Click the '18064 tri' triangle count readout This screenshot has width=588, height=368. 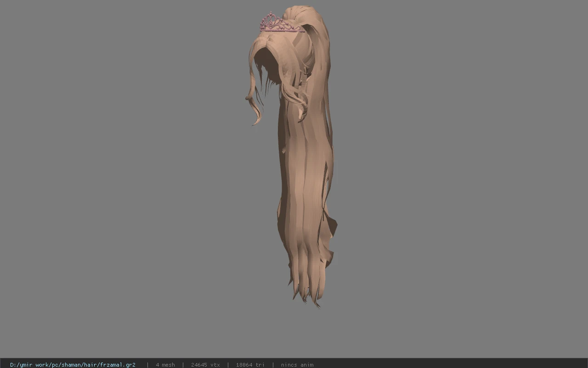coord(250,365)
